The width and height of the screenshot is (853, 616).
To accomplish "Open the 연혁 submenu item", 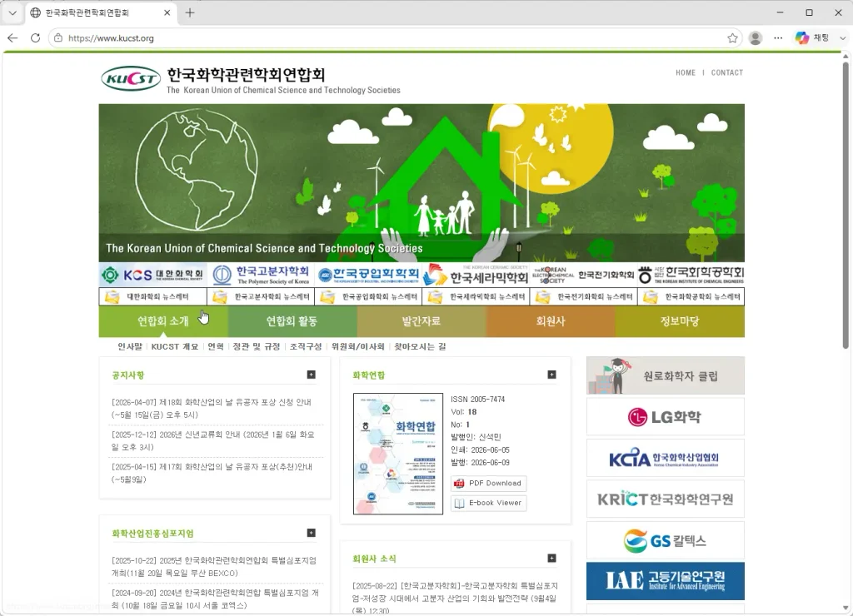I will click(216, 346).
